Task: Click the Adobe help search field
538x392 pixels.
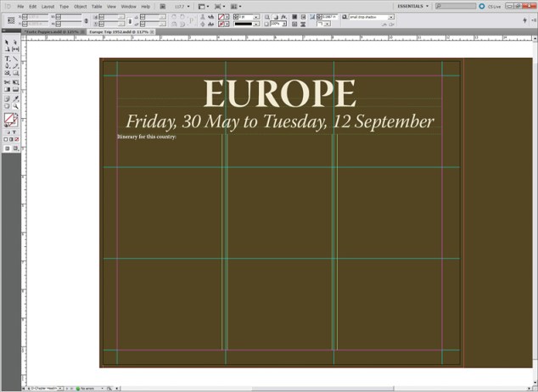Action: tap(456, 6)
